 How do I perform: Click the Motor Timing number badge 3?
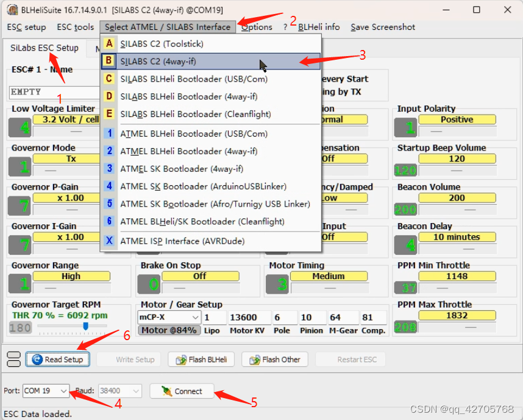click(277, 284)
